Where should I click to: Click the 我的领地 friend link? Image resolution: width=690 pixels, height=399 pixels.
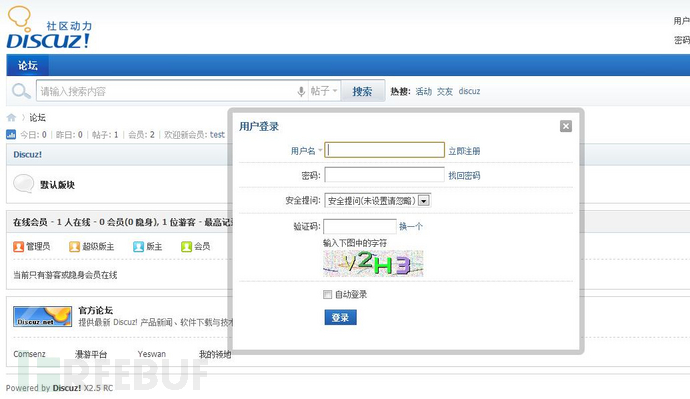[x=215, y=354]
